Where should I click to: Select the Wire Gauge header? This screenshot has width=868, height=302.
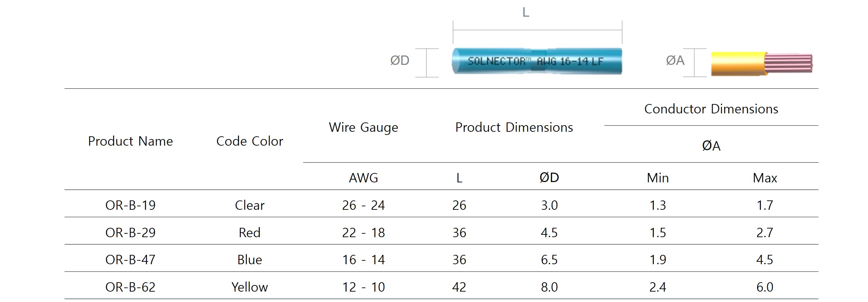[x=363, y=127]
